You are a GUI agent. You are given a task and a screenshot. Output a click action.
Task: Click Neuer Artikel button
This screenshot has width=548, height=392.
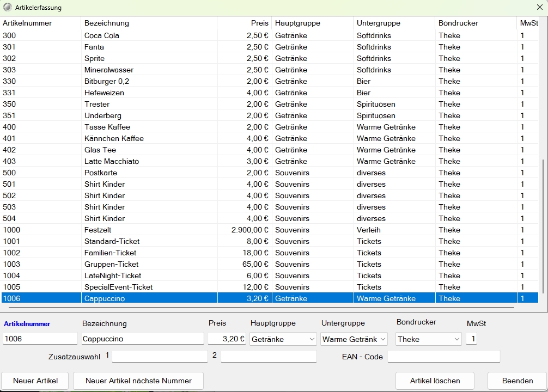pyautogui.click(x=35, y=381)
